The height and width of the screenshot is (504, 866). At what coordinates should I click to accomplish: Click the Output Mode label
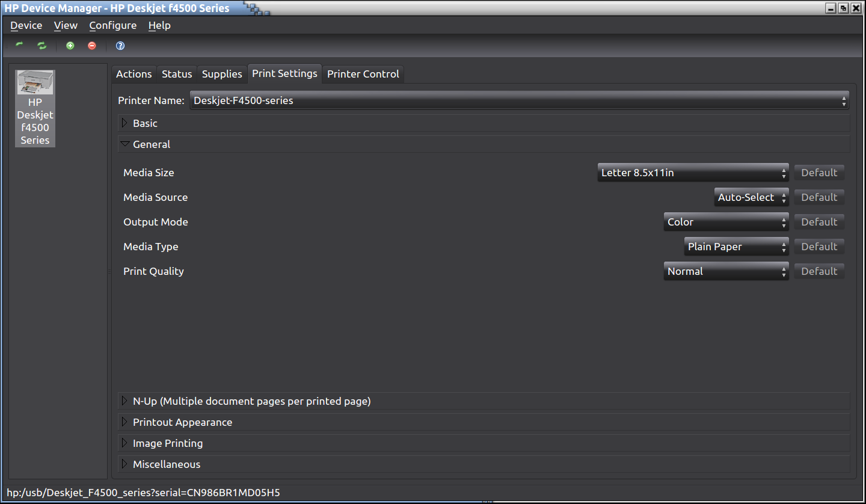[x=156, y=222]
